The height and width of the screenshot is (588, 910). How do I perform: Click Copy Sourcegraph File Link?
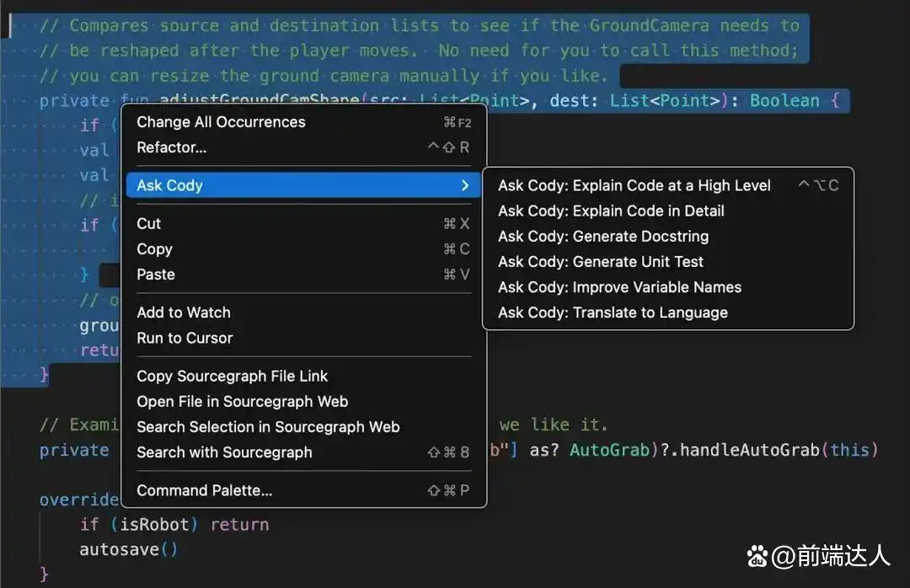[x=233, y=376]
